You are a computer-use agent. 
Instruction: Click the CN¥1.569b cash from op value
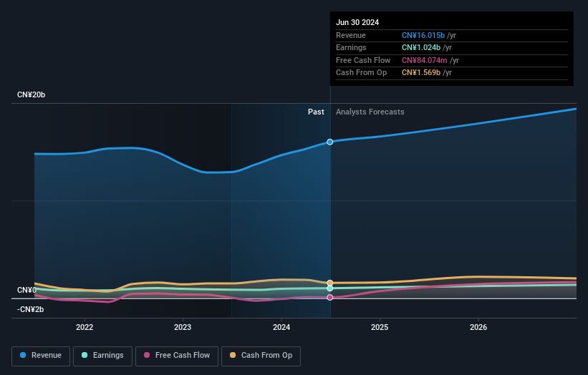[x=420, y=73]
